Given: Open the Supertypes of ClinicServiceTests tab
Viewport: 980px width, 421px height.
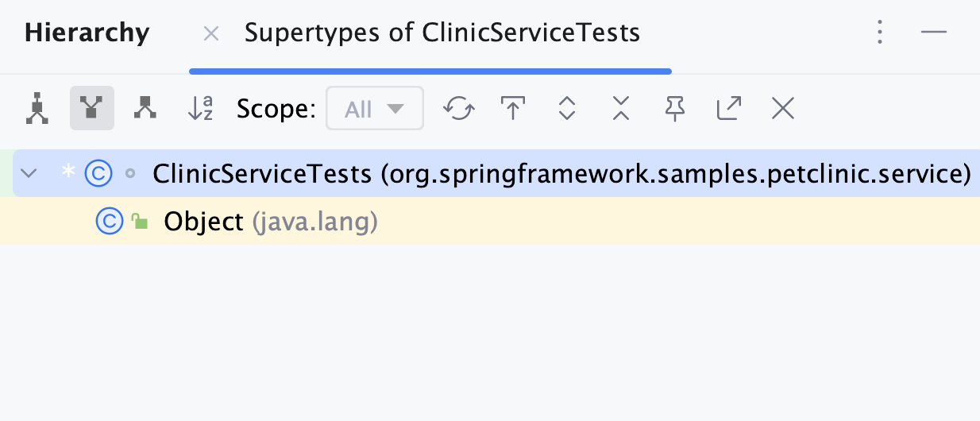Looking at the screenshot, I should [x=442, y=33].
